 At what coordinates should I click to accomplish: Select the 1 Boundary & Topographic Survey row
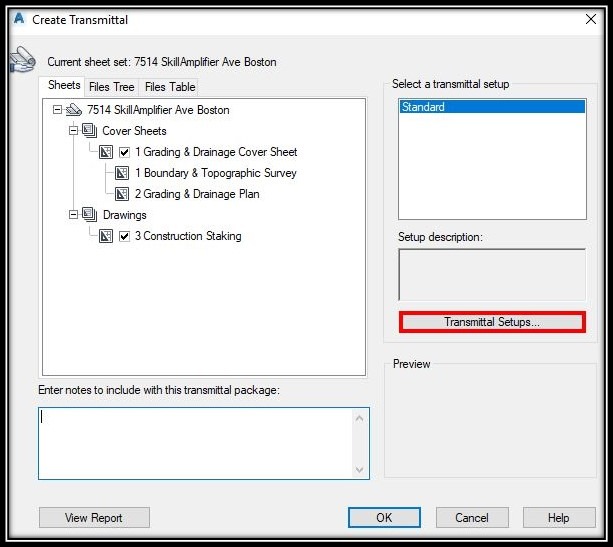[x=215, y=173]
